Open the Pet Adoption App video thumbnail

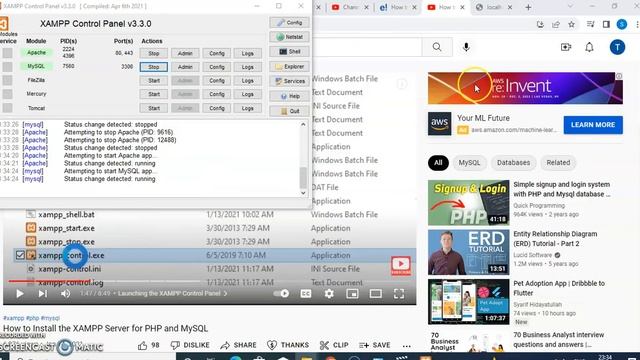469,302
